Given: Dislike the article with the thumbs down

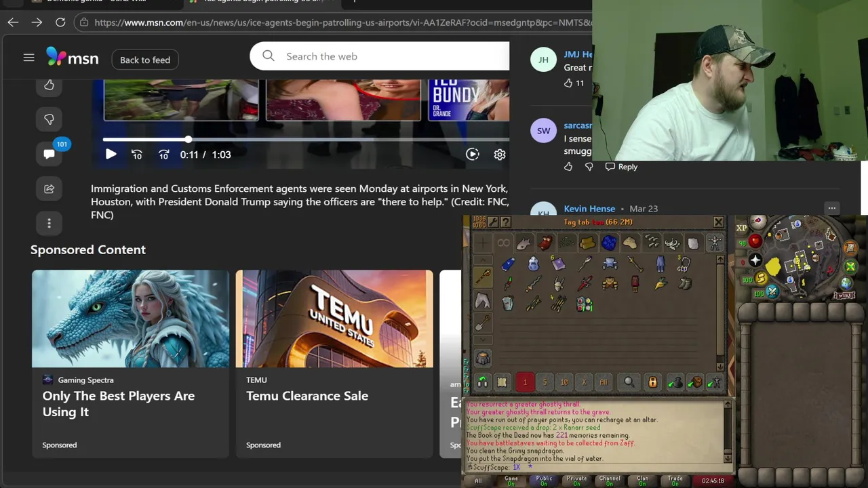Looking at the screenshot, I should [x=49, y=119].
